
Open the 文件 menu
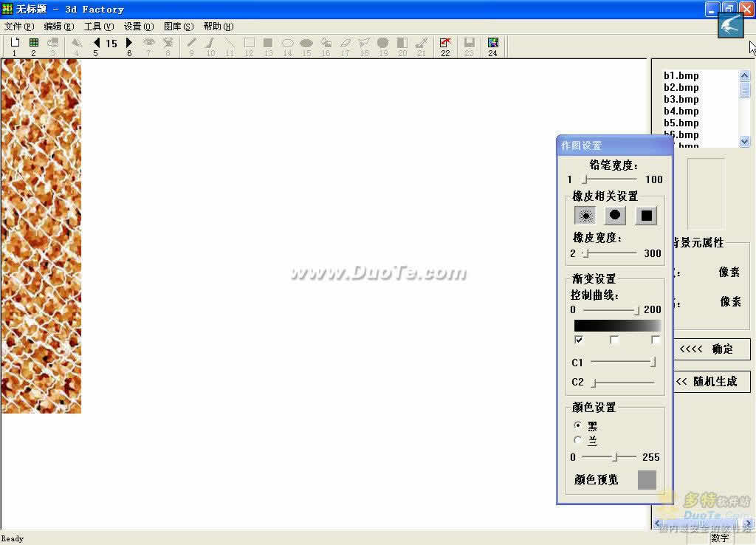(x=19, y=27)
